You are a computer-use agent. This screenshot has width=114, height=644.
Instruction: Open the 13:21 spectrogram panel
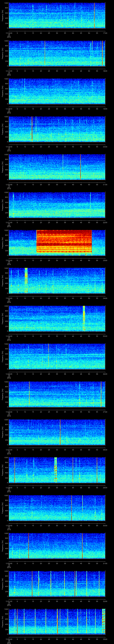tap(57, 205)
